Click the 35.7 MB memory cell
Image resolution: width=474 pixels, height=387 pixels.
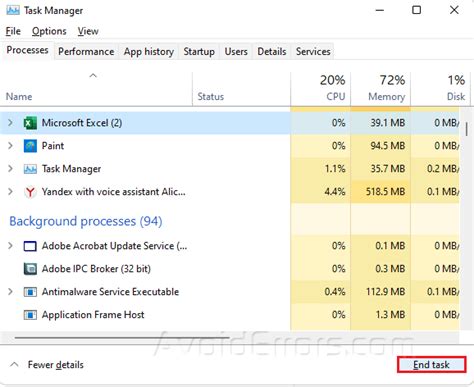pos(380,169)
